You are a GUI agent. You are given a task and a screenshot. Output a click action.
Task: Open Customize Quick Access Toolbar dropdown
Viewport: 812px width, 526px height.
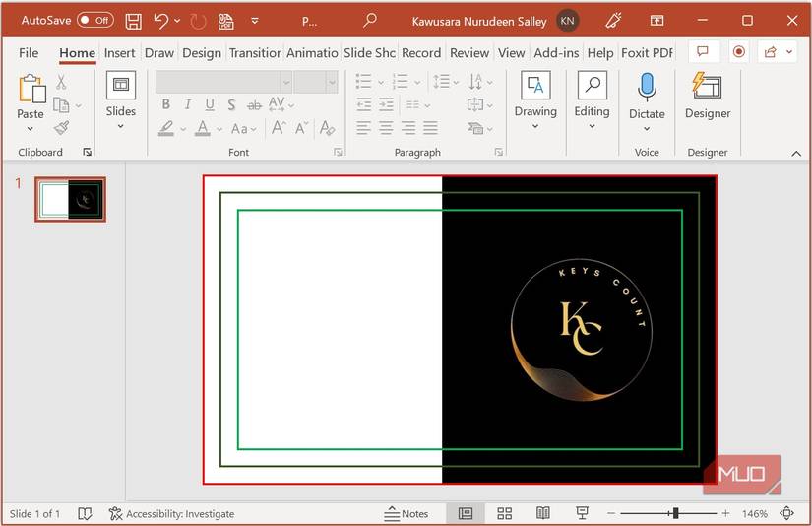[x=254, y=21]
